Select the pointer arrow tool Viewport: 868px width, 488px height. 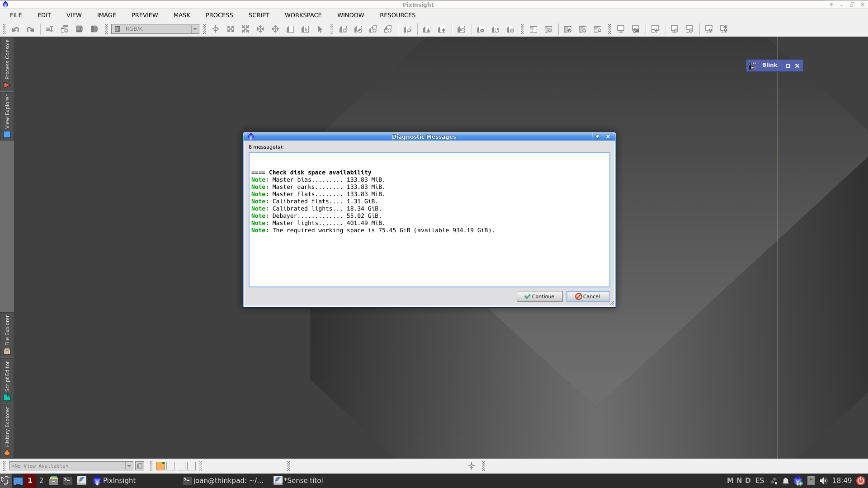click(320, 29)
